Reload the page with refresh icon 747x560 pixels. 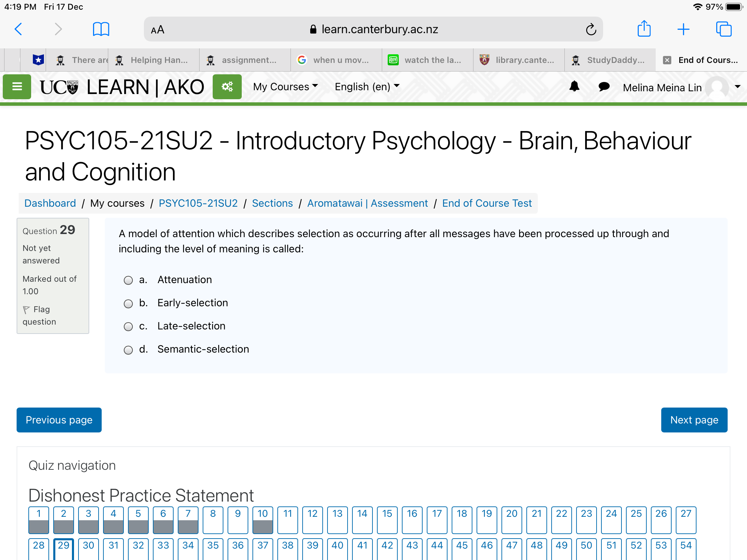(x=591, y=29)
